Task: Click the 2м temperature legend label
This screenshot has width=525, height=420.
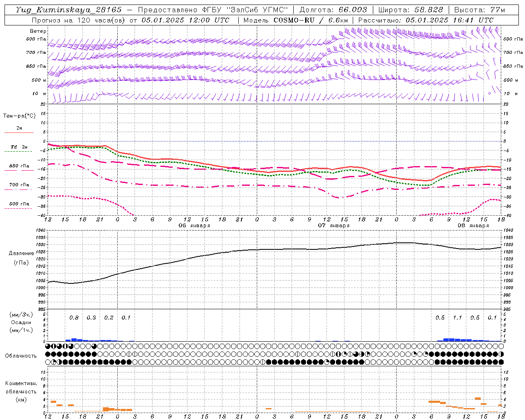Action: click(19, 128)
